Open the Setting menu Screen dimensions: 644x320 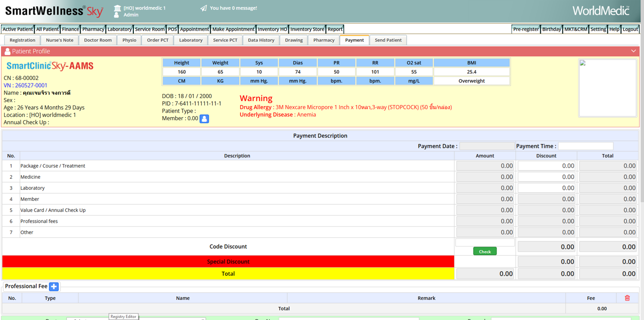[x=598, y=29]
